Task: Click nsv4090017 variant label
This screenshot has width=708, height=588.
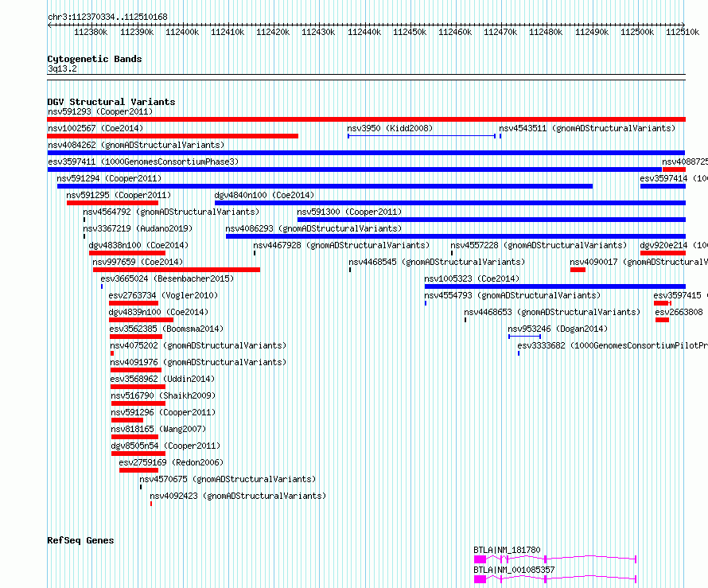Action: point(639,262)
